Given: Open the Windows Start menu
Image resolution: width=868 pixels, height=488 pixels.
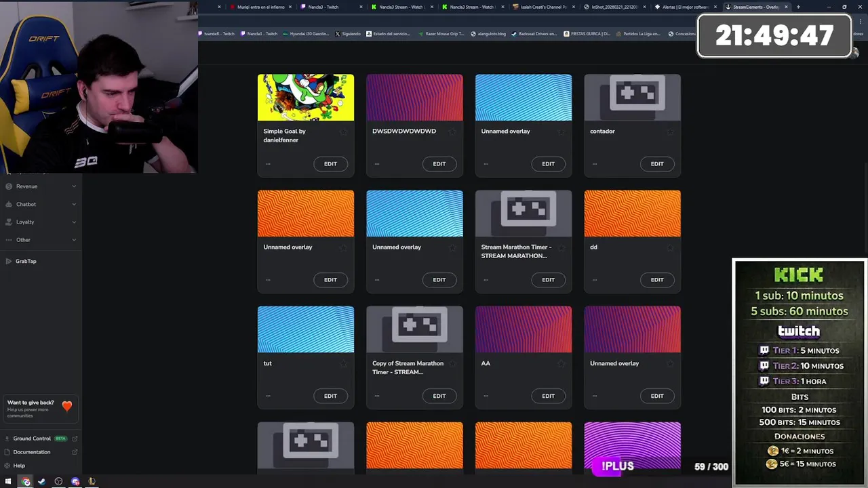Looking at the screenshot, I should pyautogui.click(x=8, y=482).
